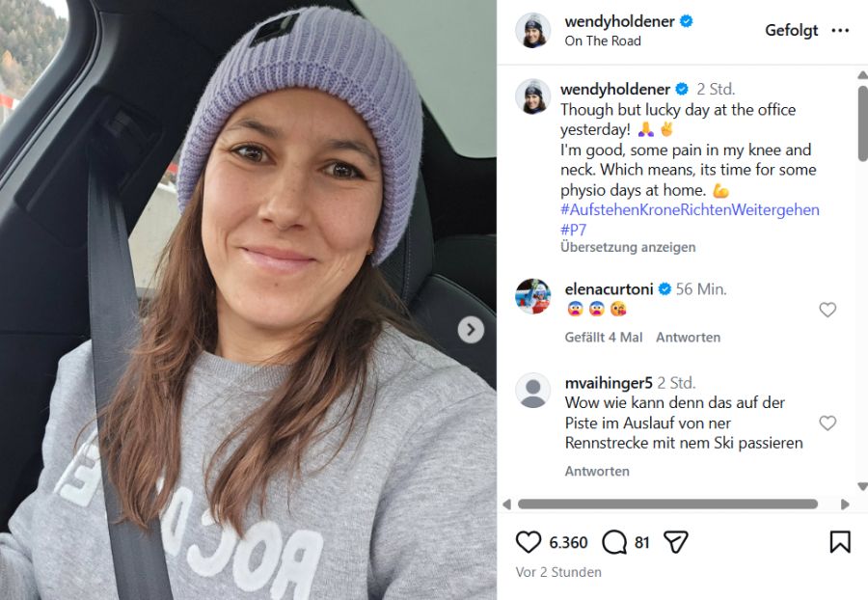Open mvaihinger5's default avatar
This screenshot has height=600, width=868.
tap(533, 391)
